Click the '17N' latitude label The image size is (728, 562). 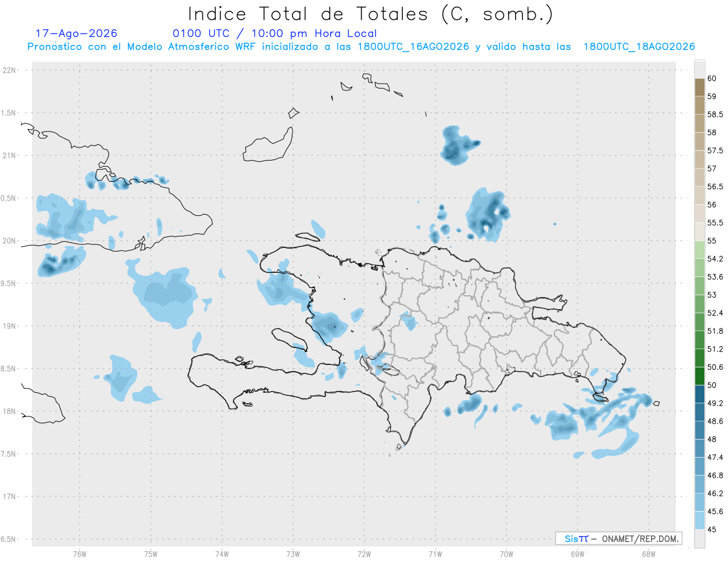pos(10,497)
